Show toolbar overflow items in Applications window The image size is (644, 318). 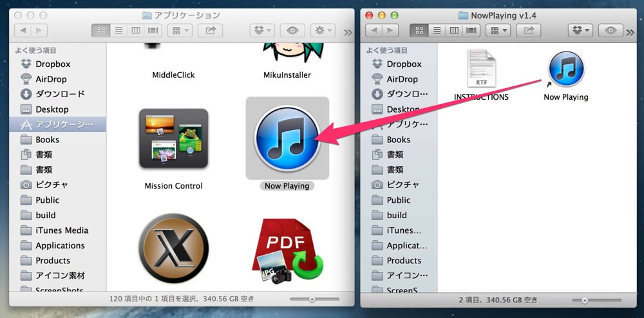click(348, 32)
